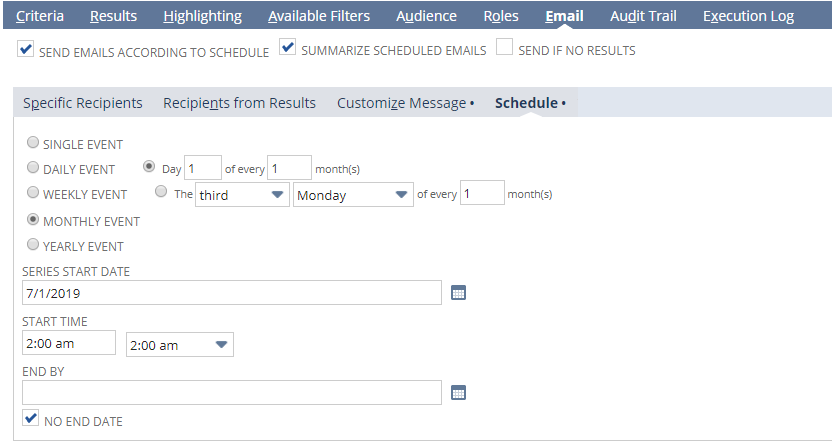Image resolution: width=832 pixels, height=444 pixels.
Task: Open calendar picker for End By date
Action: (x=459, y=393)
